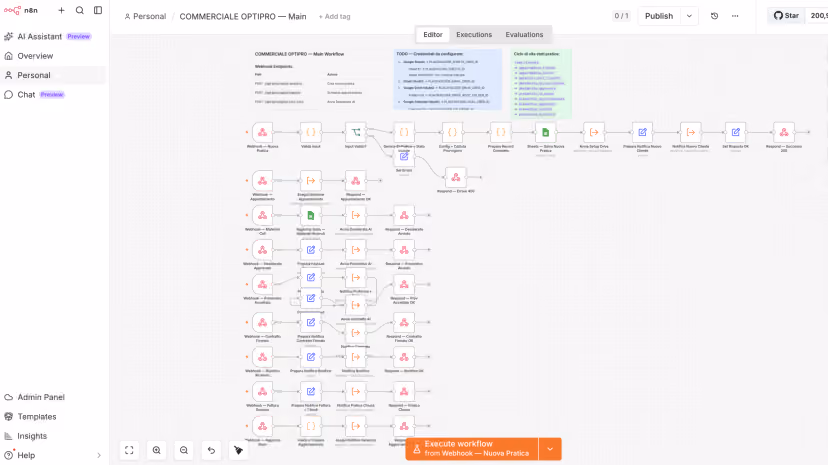Image resolution: width=828 pixels, height=465 pixels.
Task: Select the Notifica Nuovo Cliente node
Action: pyautogui.click(x=691, y=132)
